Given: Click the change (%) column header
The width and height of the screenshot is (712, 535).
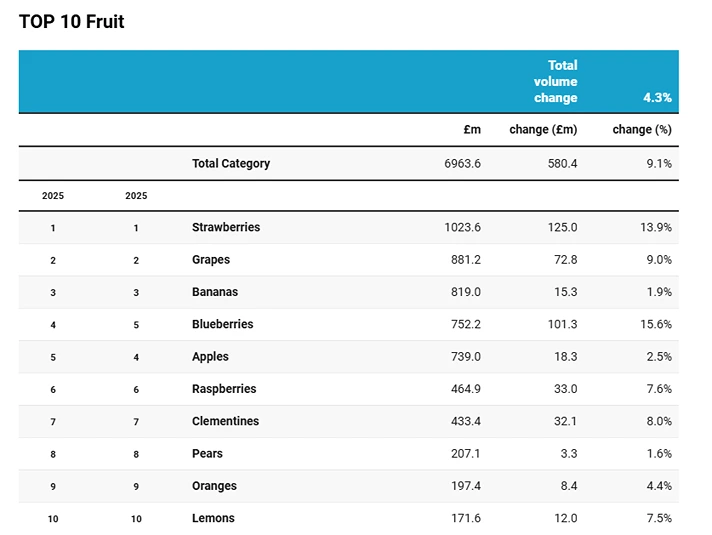Looking at the screenshot, I should (642, 129).
